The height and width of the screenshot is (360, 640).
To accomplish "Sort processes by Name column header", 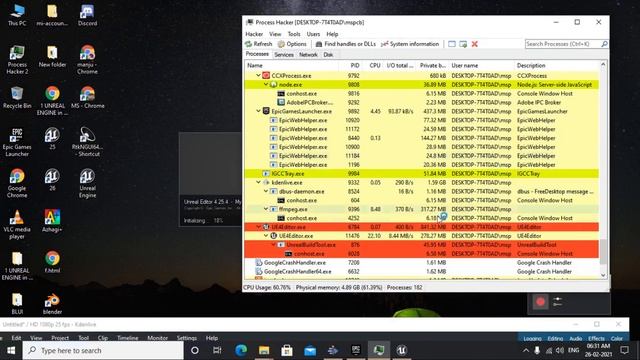I will (x=291, y=65).
